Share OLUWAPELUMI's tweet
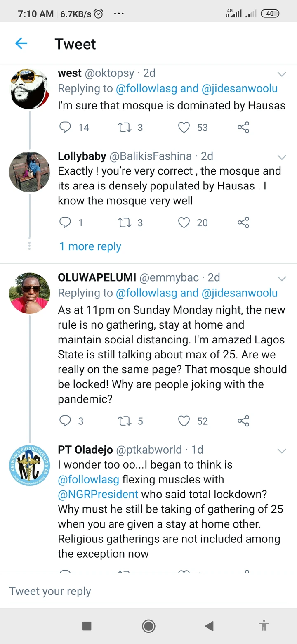This screenshot has width=297, height=644. click(243, 421)
